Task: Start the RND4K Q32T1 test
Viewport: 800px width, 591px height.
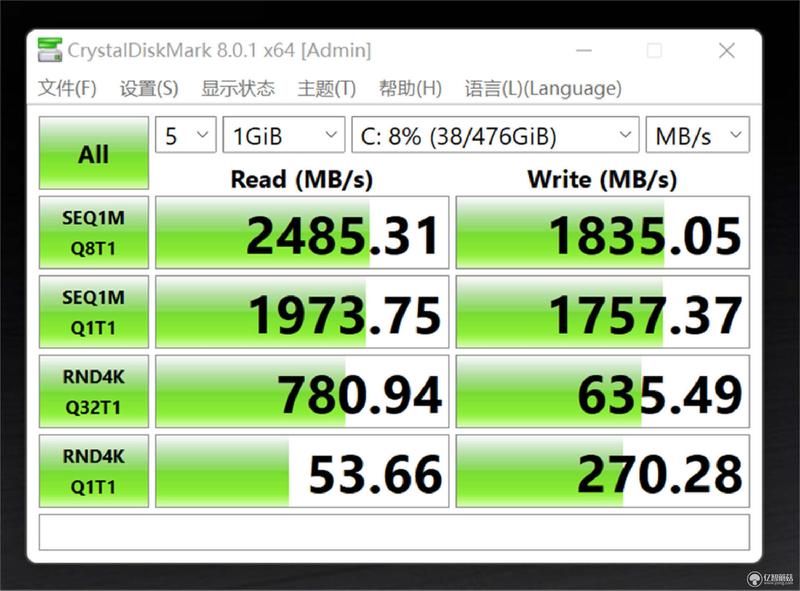Action: (x=94, y=392)
